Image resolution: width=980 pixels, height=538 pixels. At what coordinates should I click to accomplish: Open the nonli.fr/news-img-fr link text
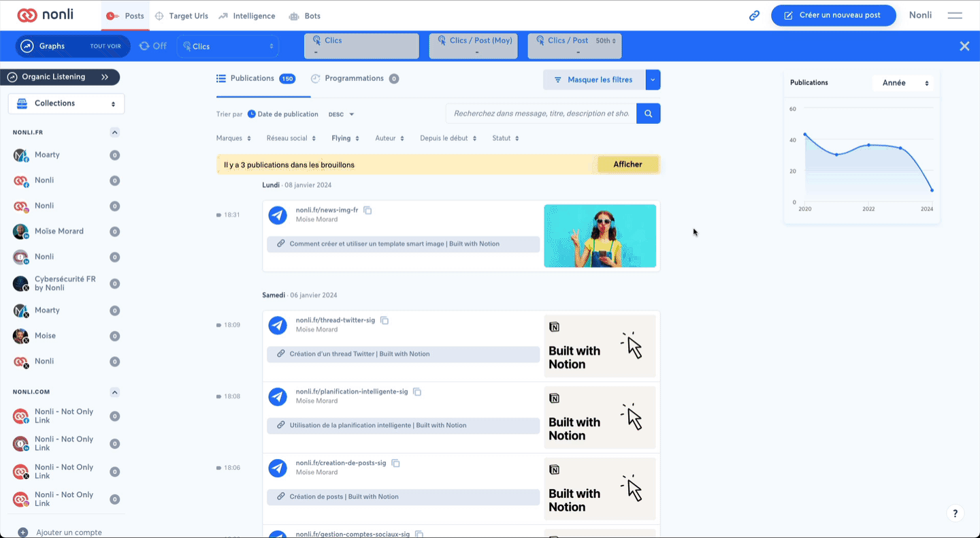coord(327,210)
